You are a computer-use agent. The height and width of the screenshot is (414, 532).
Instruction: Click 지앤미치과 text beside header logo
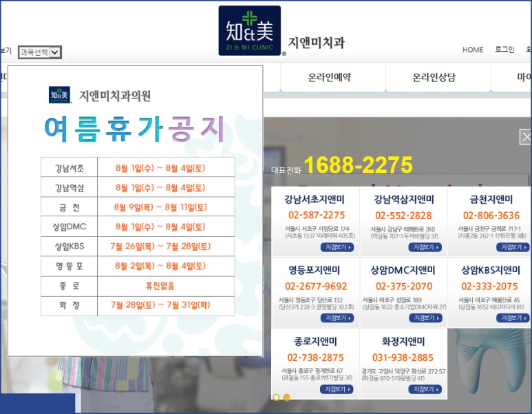316,43
